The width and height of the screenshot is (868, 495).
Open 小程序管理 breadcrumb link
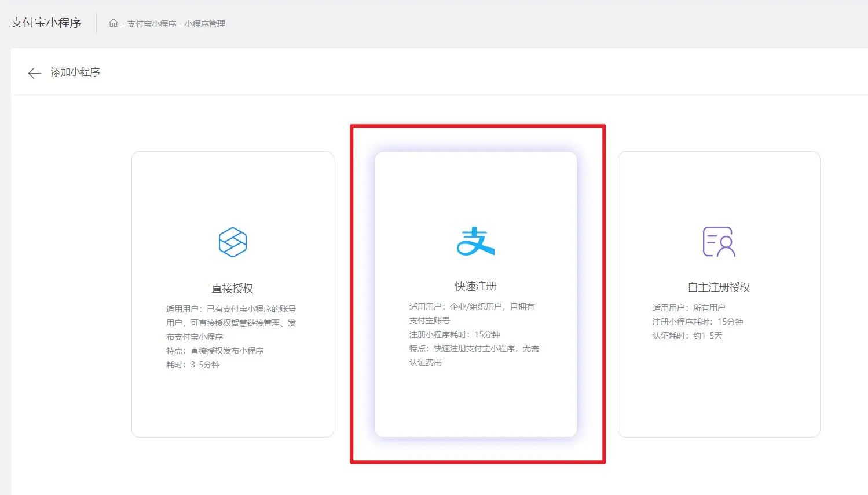[x=205, y=24]
